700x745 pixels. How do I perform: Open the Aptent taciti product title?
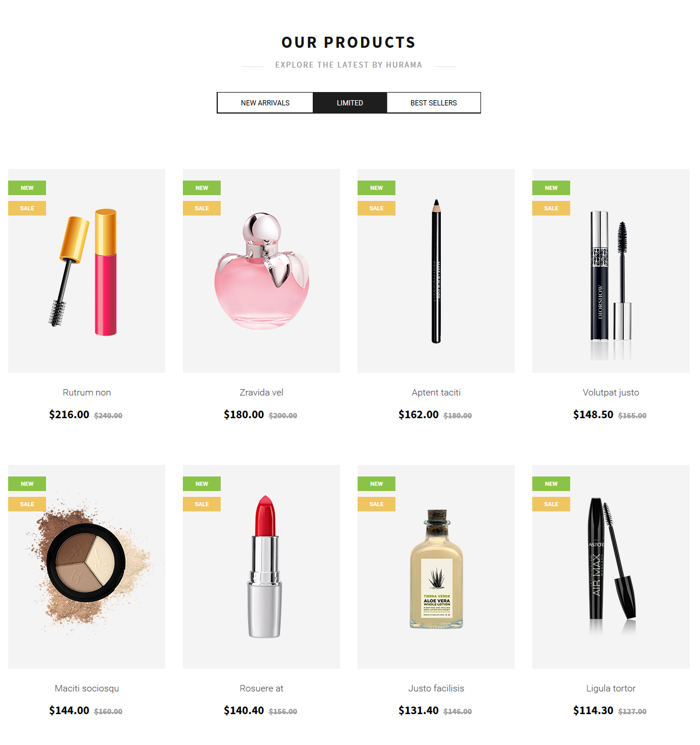436,393
